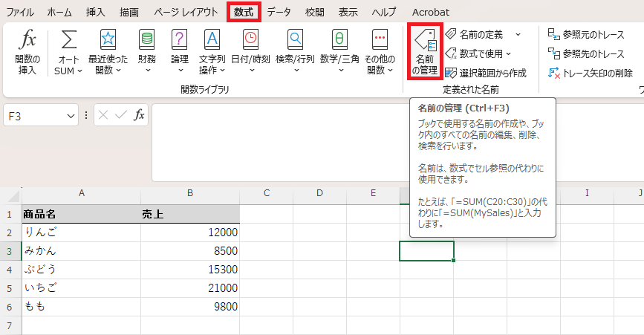
Task: Expand the 日付/時刻 dropdown chevron
Action: pos(252,71)
